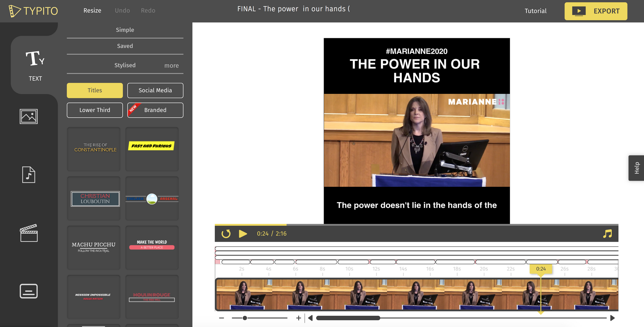Move timeline left with left arrow
This screenshot has width=644, height=327.
[x=310, y=318]
